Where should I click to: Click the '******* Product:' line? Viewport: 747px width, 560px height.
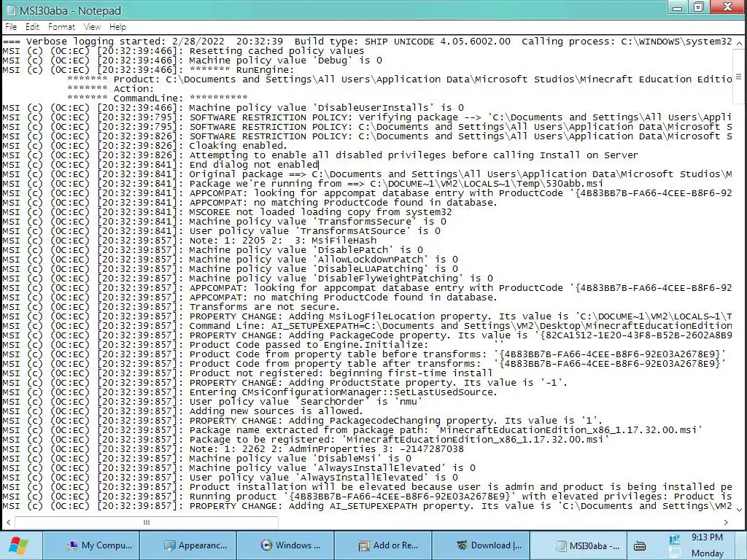click(x=400, y=79)
